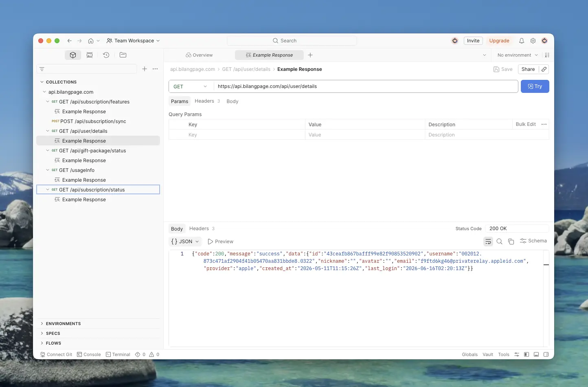The width and height of the screenshot is (588, 387).
Task: Copy link icon next to Share
Action: (x=544, y=69)
